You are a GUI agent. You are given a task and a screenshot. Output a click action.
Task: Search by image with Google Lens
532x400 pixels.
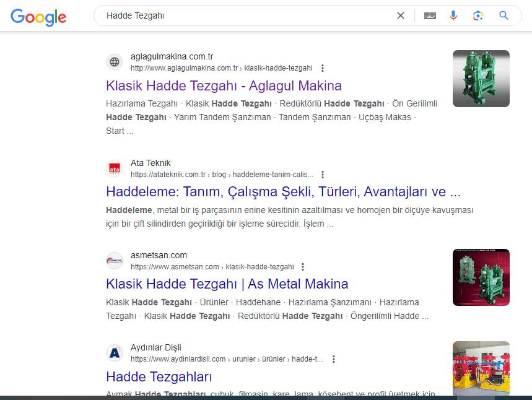[477, 15]
